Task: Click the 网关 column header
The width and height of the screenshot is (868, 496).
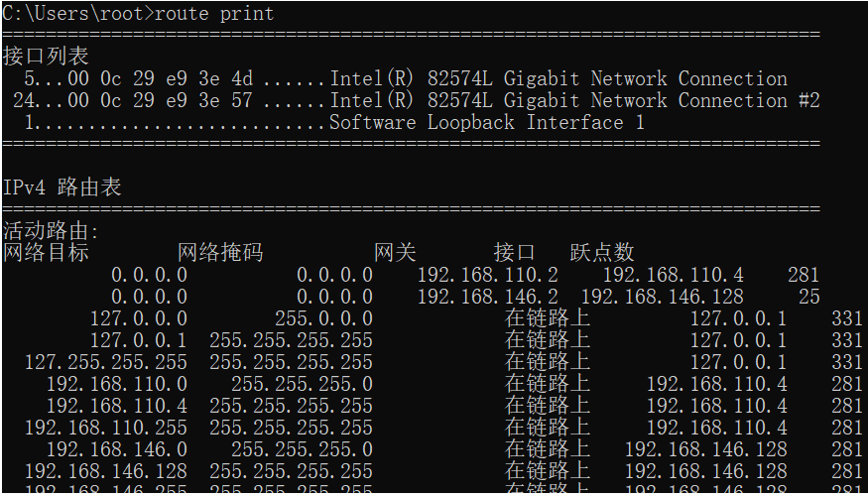Action: 395,252
